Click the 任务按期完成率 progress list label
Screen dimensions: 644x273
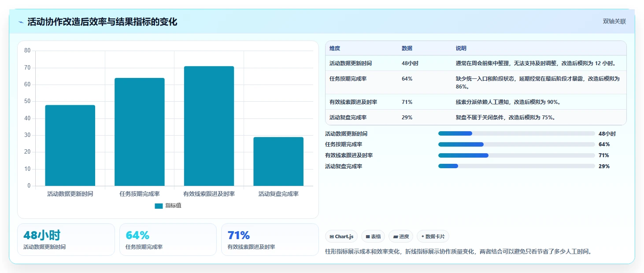coord(344,144)
